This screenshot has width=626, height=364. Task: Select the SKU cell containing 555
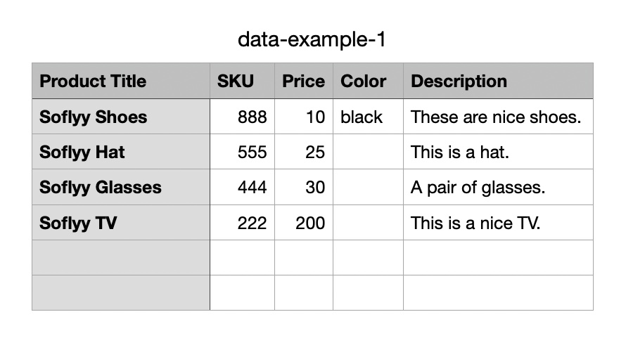click(242, 152)
